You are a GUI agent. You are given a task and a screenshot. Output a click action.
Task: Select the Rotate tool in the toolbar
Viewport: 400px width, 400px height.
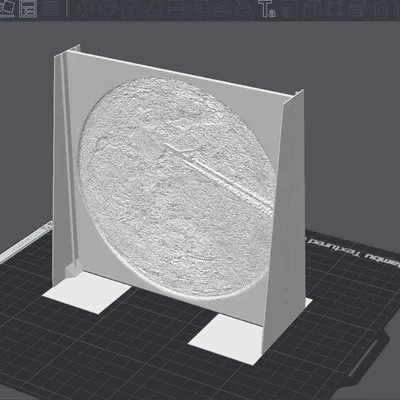coord(108,9)
